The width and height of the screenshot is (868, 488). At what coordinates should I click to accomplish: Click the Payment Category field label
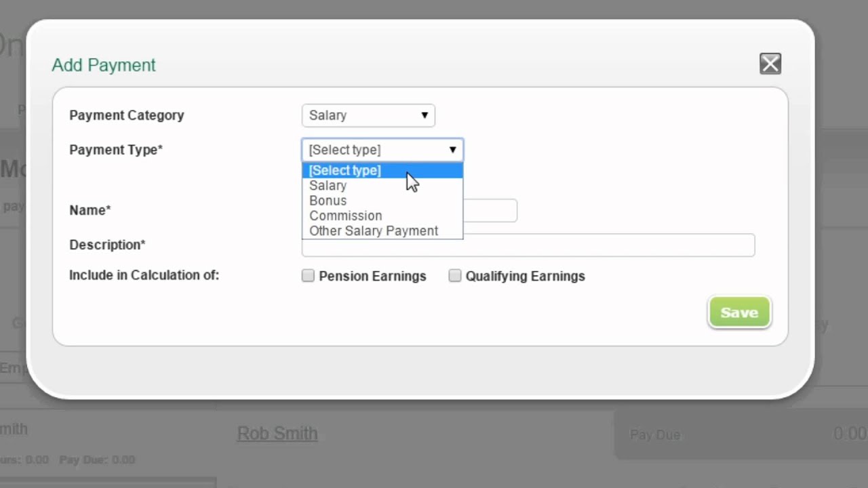tap(127, 115)
